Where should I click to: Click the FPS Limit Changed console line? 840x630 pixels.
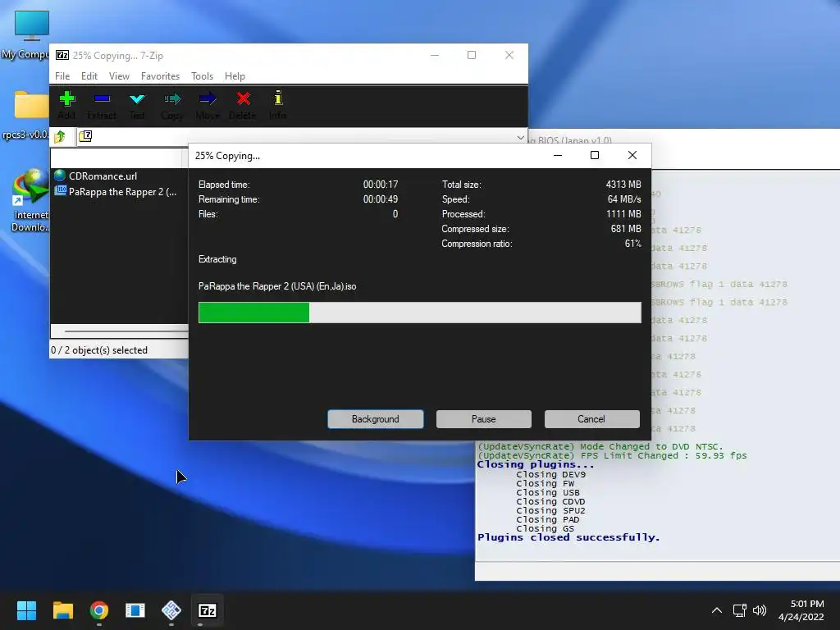(x=612, y=455)
